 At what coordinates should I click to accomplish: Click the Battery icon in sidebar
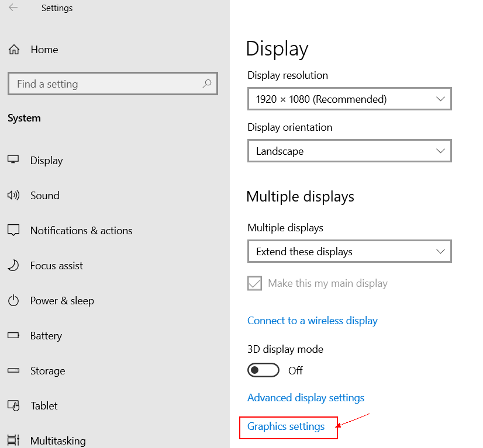13,335
